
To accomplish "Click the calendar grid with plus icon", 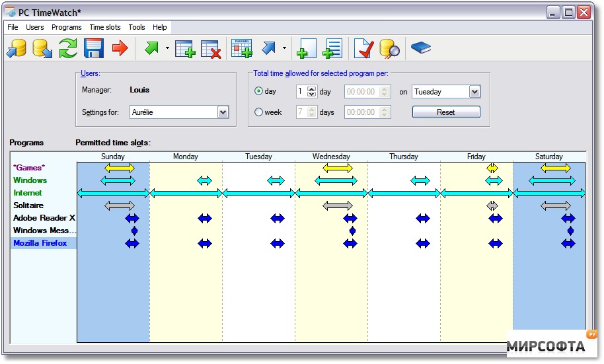I will 241,48.
